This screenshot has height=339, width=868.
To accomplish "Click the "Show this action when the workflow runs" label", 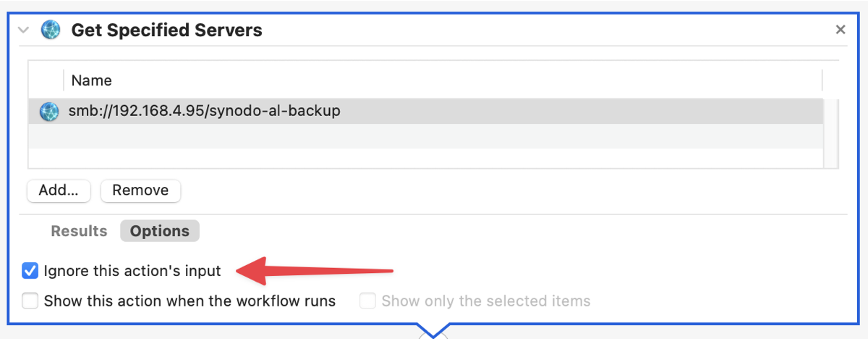I will tap(190, 301).
